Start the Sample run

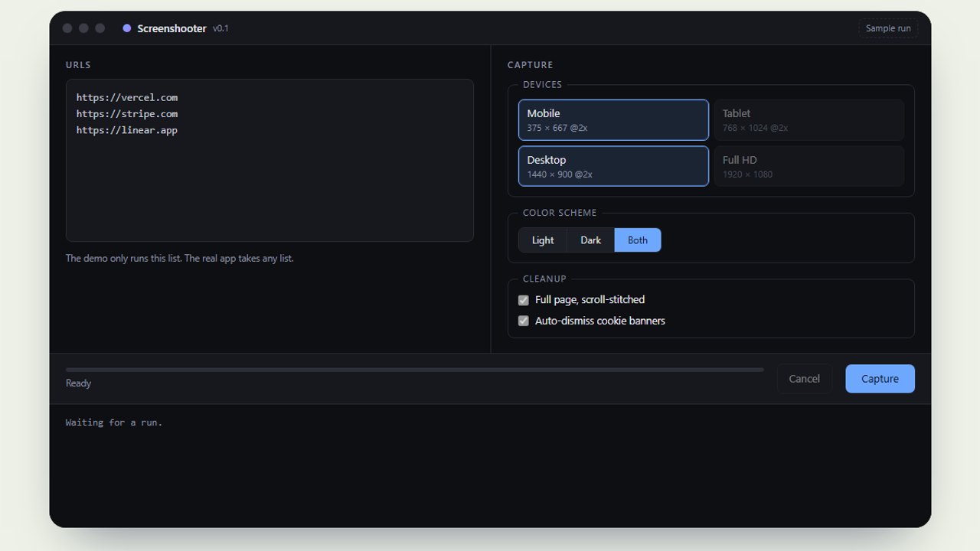888,28
